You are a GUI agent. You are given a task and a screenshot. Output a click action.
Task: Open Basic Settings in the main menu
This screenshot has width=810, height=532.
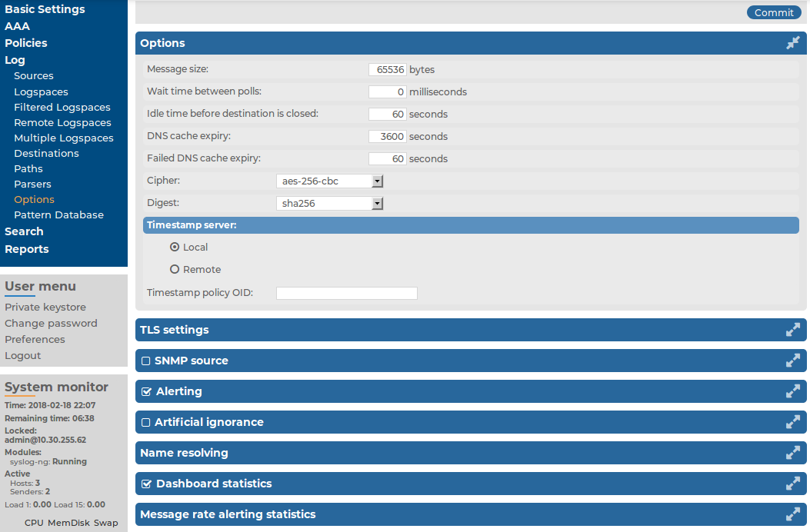pyautogui.click(x=45, y=9)
